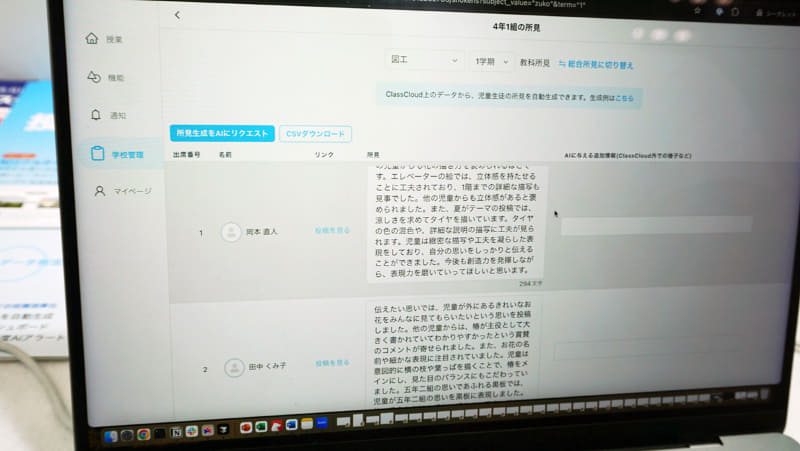The image size is (800, 451).
Task: Click the リンク column header
Action: coord(324,155)
